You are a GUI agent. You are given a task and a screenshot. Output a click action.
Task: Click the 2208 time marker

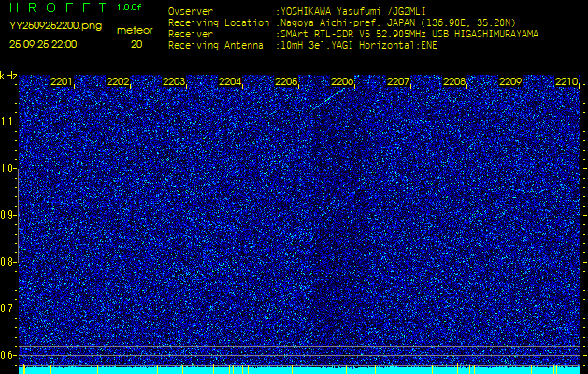(454, 81)
